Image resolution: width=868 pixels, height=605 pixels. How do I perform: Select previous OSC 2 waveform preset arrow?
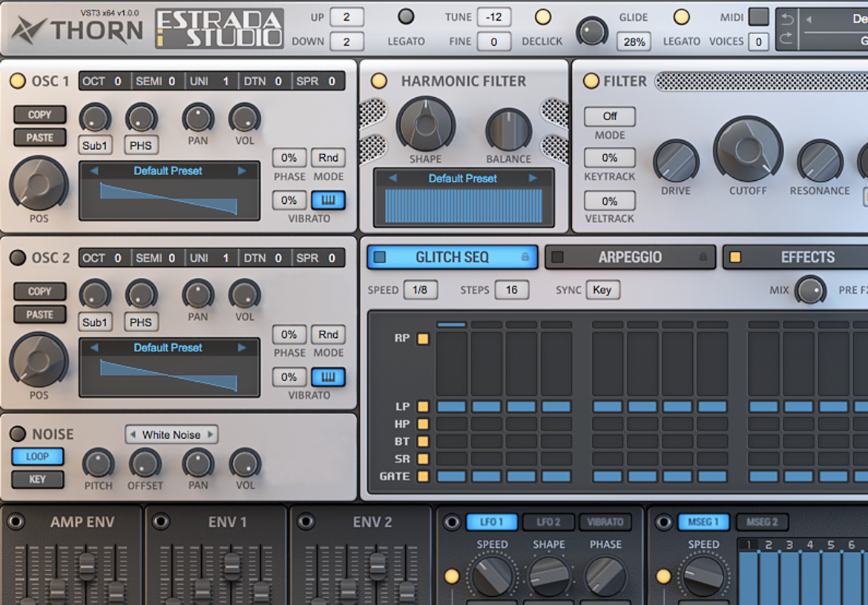click(x=94, y=348)
